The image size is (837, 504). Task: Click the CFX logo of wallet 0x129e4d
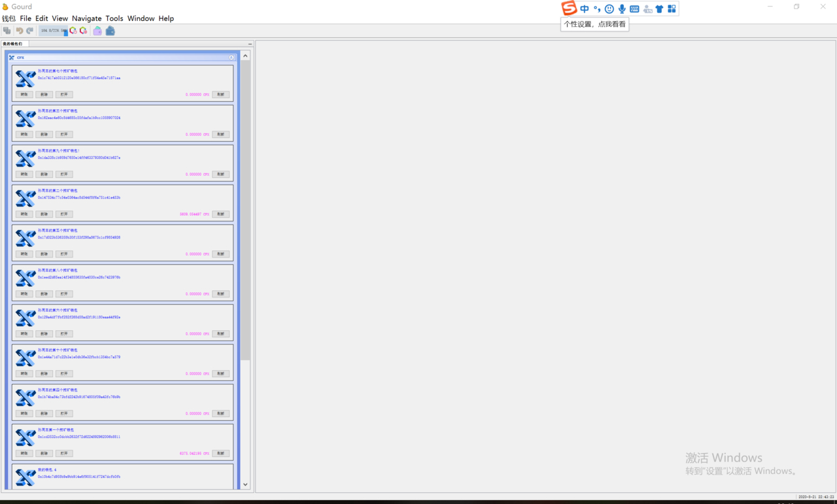click(26, 318)
